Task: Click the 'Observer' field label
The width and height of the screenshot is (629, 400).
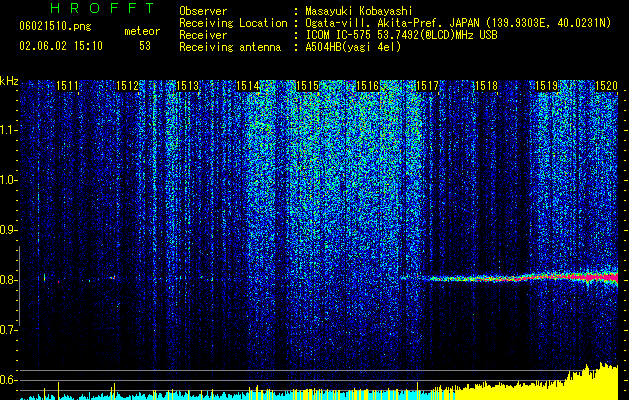Action: coord(203,11)
